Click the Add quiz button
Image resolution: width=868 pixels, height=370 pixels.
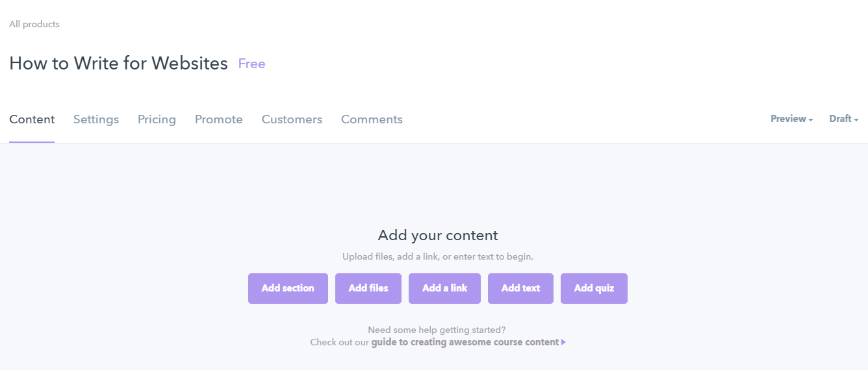[594, 288]
